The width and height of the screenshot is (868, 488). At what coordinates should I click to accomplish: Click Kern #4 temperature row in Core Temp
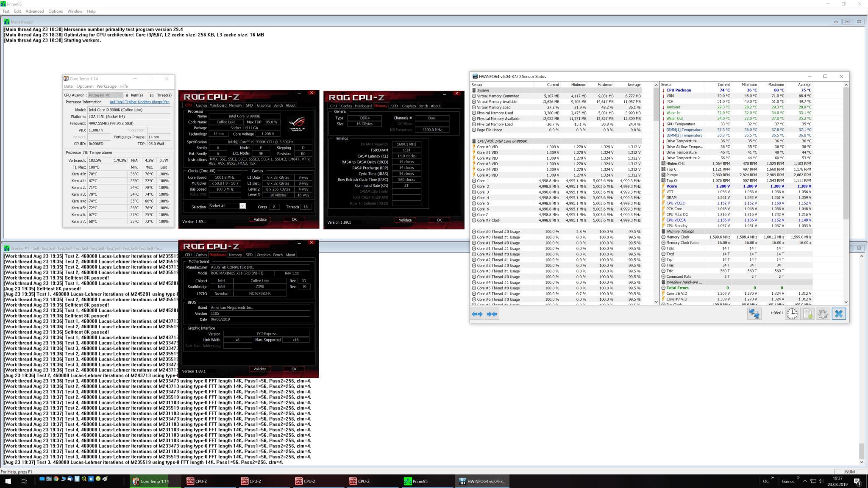[118, 201]
